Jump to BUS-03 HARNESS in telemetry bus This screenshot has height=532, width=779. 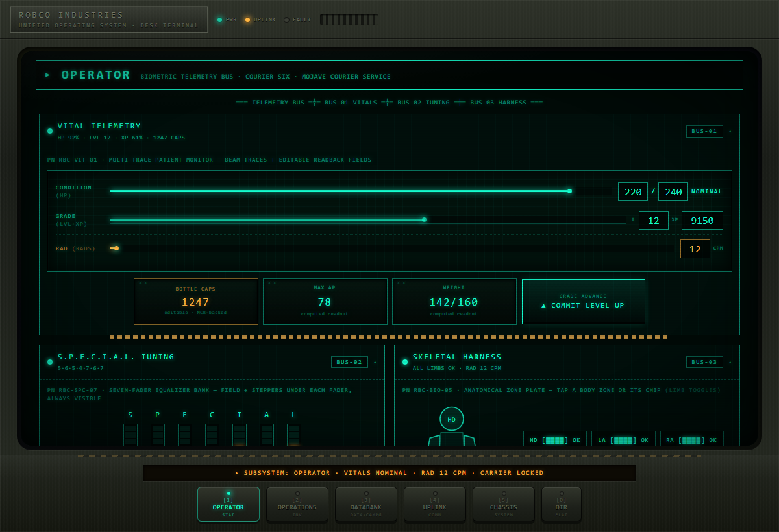(499, 103)
